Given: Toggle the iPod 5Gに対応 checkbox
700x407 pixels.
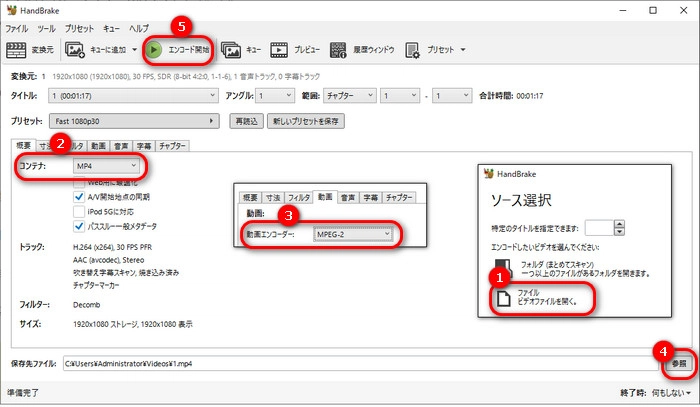Looking at the screenshot, I should [79, 212].
